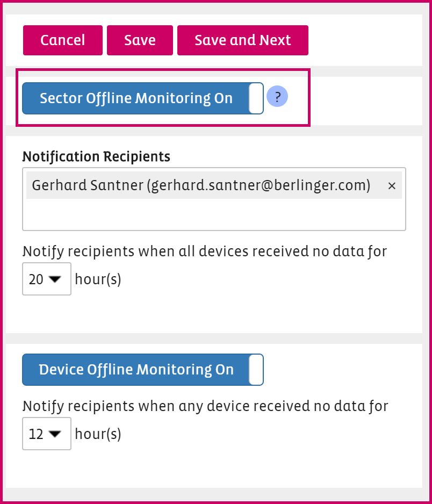432x504 pixels.
Task: Click inside the Notification Recipients field
Action: pos(214,215)
